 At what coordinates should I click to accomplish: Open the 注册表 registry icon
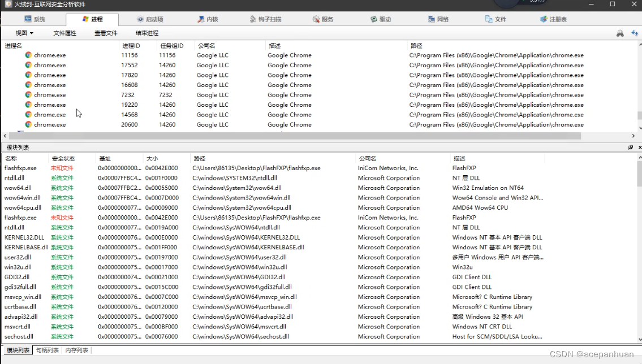(x=544, y=19)
